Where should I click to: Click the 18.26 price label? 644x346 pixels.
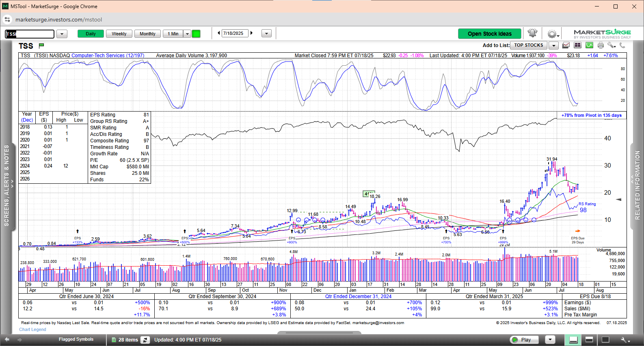375,196
